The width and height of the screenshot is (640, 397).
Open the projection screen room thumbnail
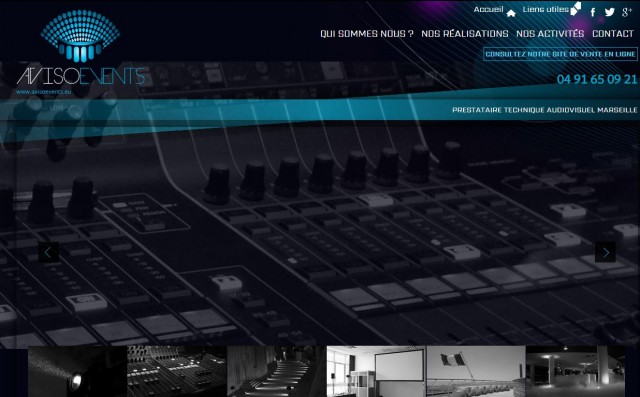[x=376, y=371]
